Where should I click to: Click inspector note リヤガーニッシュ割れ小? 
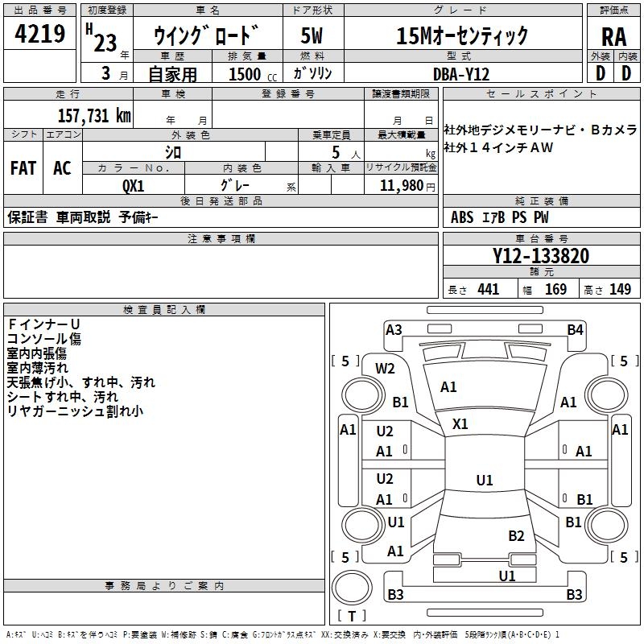(x=75, y=411)
